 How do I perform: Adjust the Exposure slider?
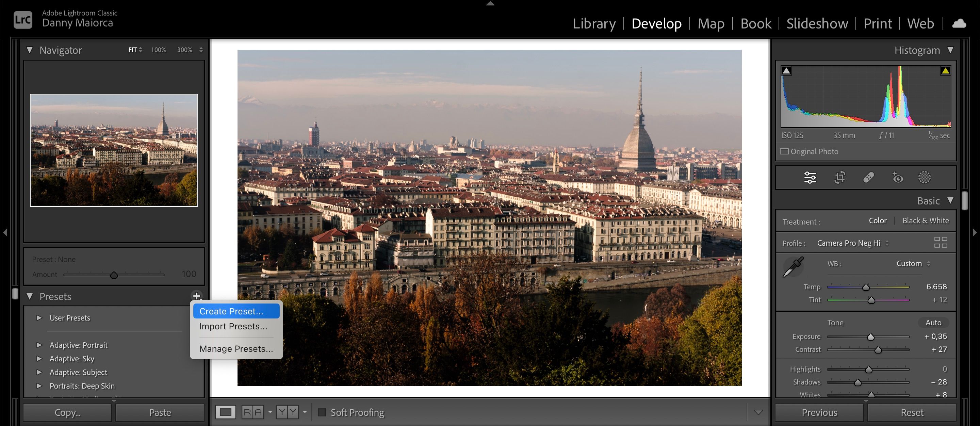(x=870, y=336)
